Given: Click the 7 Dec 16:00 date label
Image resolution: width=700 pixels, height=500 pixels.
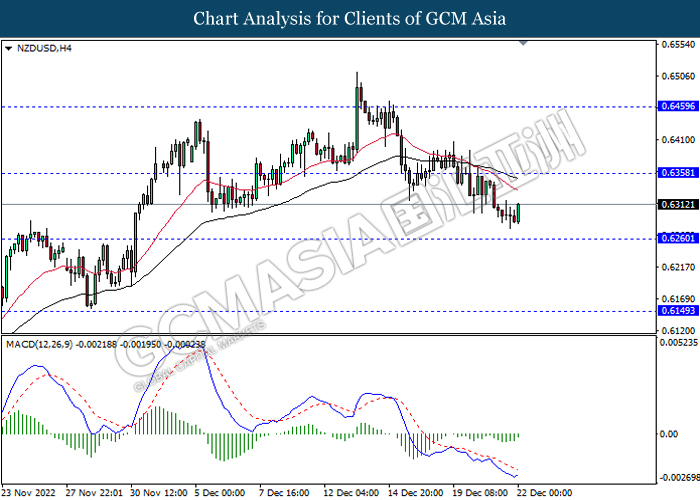Looking at the screenshot, I should [284, 493].
